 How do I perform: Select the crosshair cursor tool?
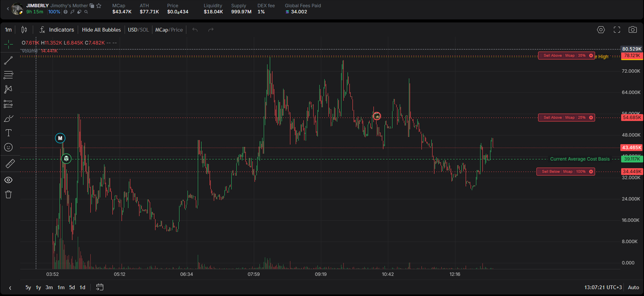[x=9, y=44]
